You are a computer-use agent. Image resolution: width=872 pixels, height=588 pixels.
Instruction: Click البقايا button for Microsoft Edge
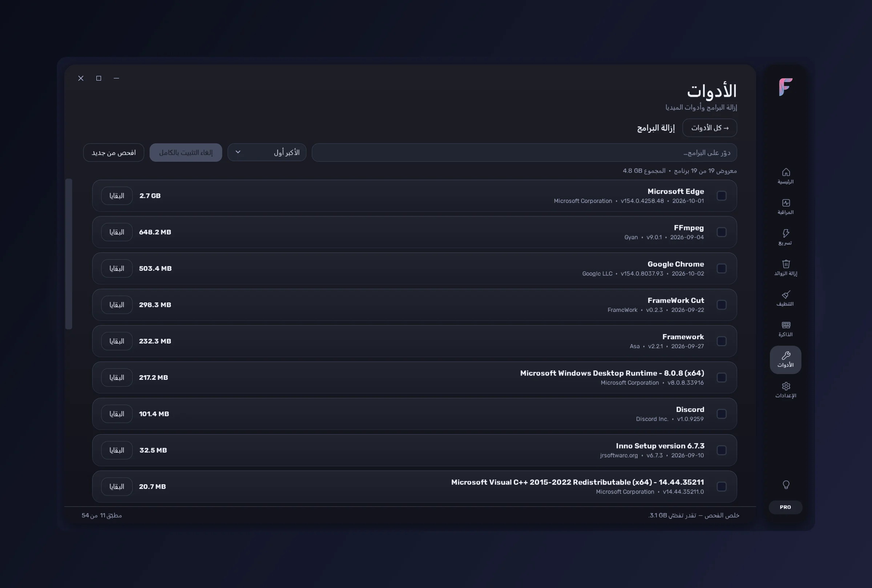click(117, 196)
